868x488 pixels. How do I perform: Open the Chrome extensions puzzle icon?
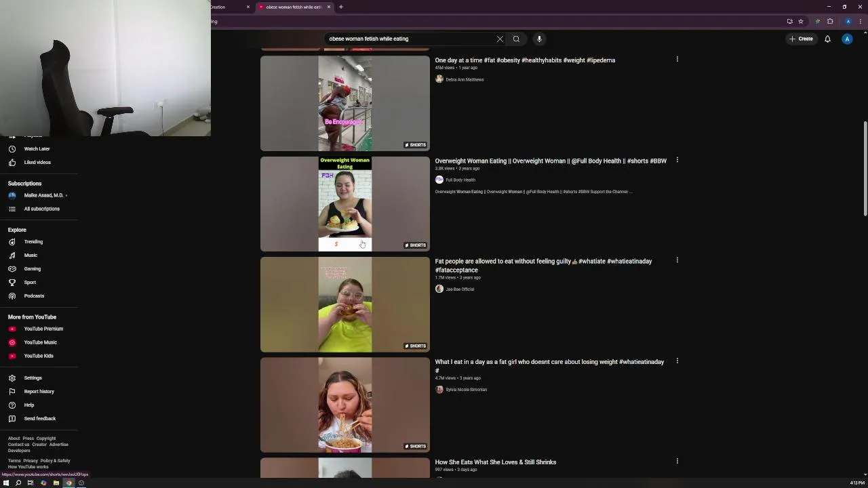[830, 21]
